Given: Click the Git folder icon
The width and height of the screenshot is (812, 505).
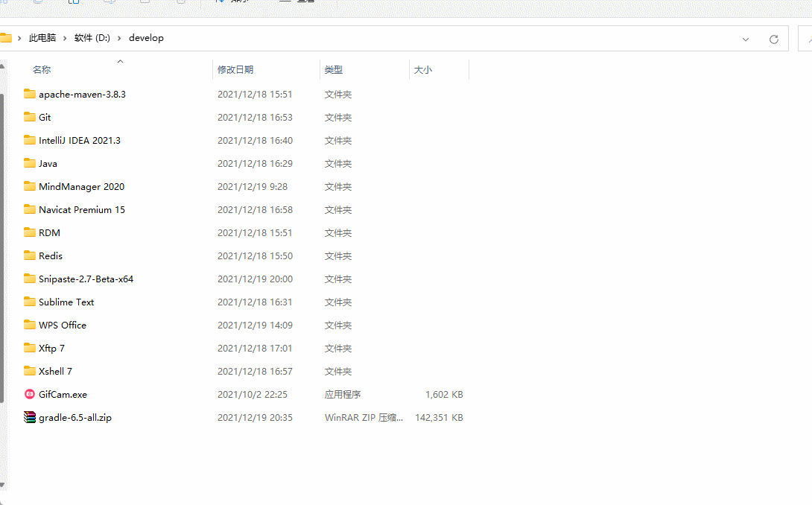Looking at the screenshot, I should (30, 117).
